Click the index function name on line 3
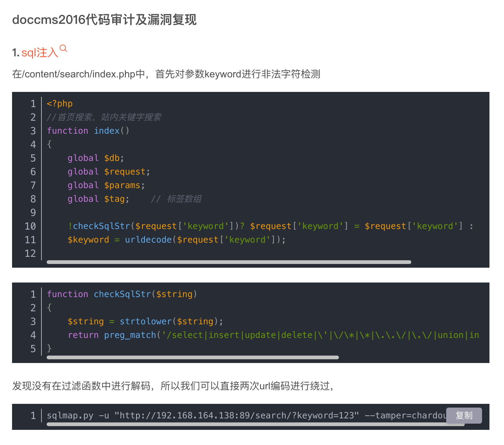The width and height of the screenshot is (504, 445). (107, 131)
